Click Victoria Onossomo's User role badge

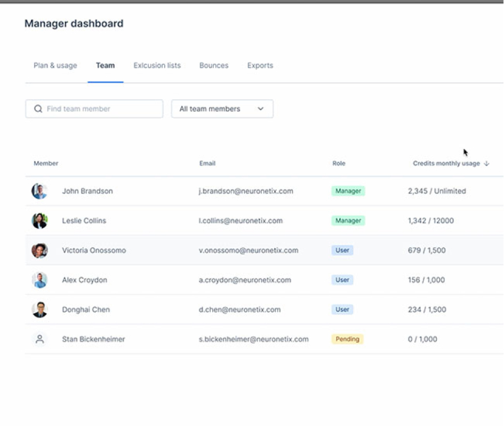pyautogui.click(x=342, y=250)
